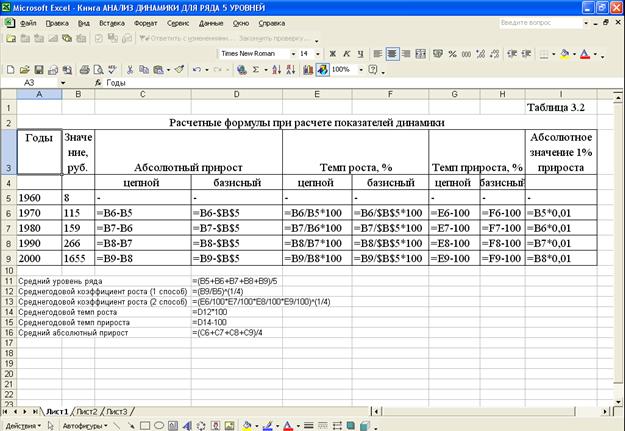Print the sheet using the printer icon
This screenshot has width=625, height=431.
[x=84, y=70]
